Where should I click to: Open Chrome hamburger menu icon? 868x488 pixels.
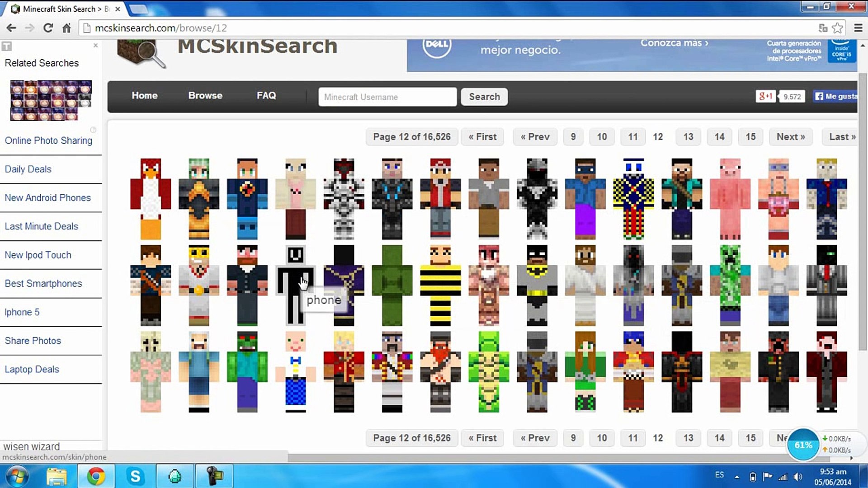coord(858,28)
